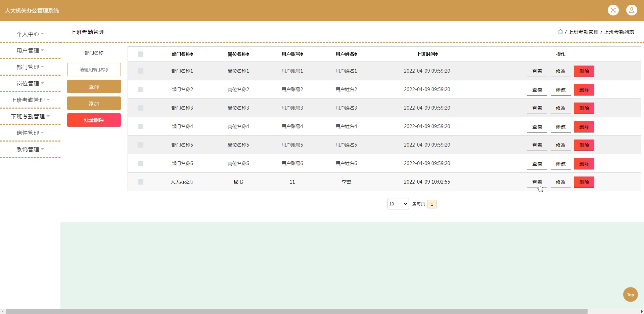Click the 批量删除 button
Screen dimensions: 644x314
tap(94, 120)
